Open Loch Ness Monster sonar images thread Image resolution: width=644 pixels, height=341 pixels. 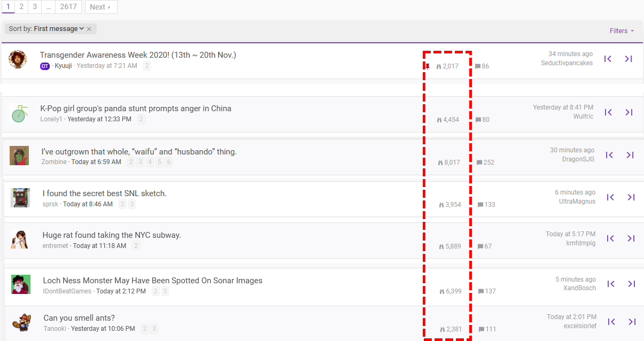tap(153, 281)
